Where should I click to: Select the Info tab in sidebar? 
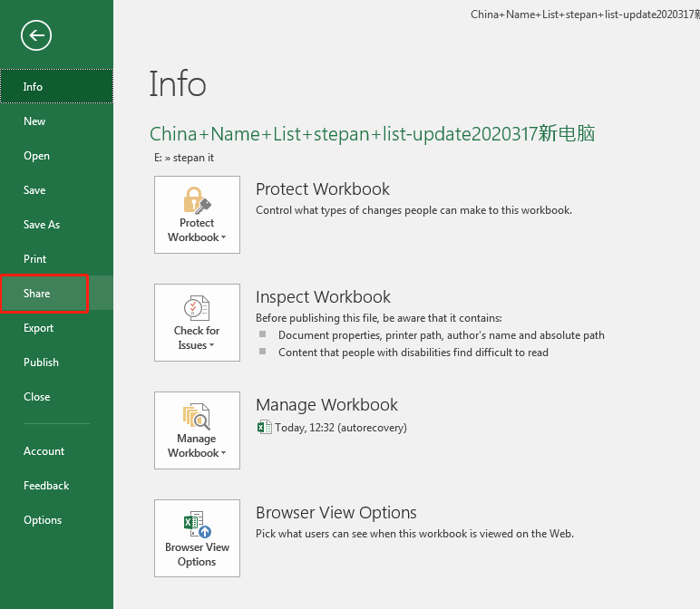pyautogui.click(x=57, y=87)
